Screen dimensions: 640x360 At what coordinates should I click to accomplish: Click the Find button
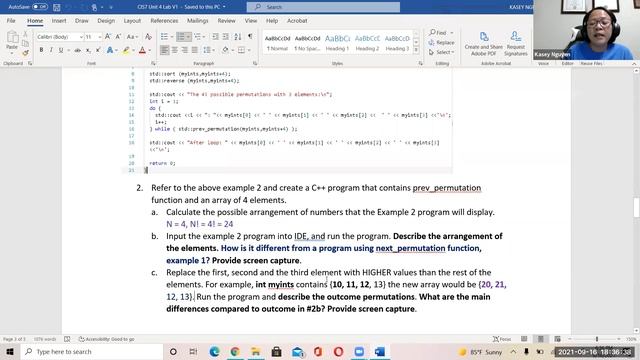coord(438,33)
